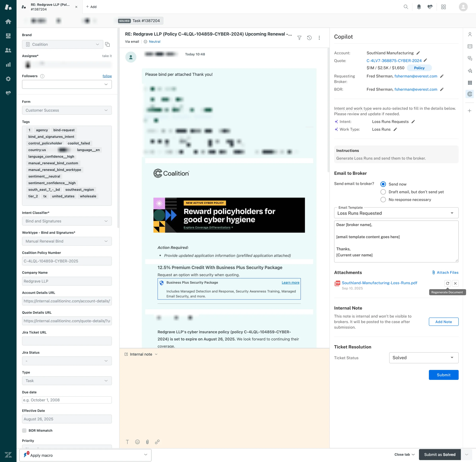The height and width of the screenshot is (462, 476).
Task: Toggle the BOR Mismatch checkbox
Action: [x=24, y=430]
